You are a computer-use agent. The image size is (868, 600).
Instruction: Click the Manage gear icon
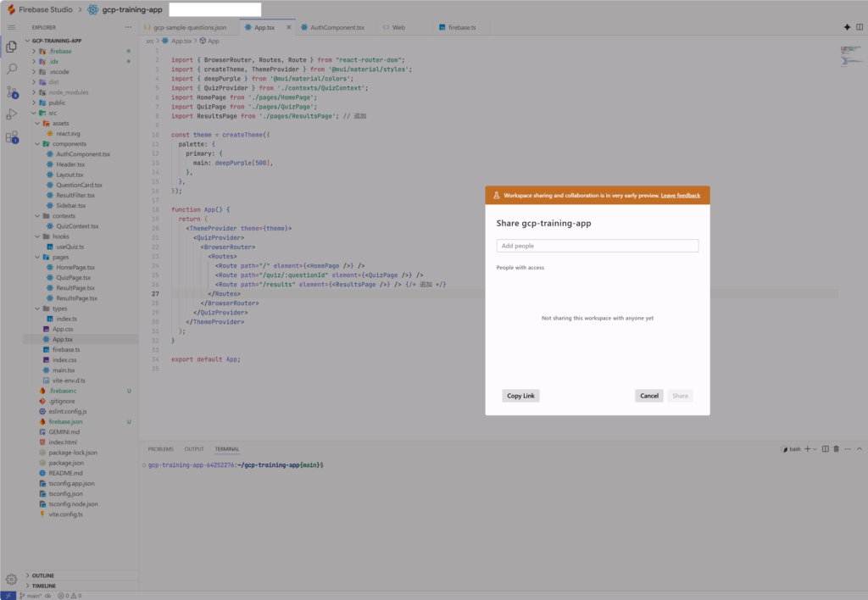(x=12, y=580)
